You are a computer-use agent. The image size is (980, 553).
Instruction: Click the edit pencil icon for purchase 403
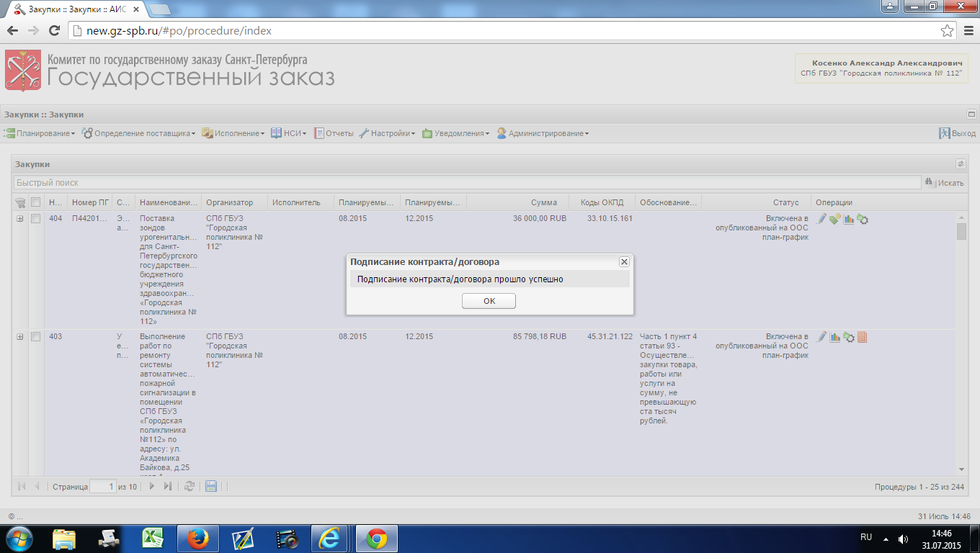821,337
